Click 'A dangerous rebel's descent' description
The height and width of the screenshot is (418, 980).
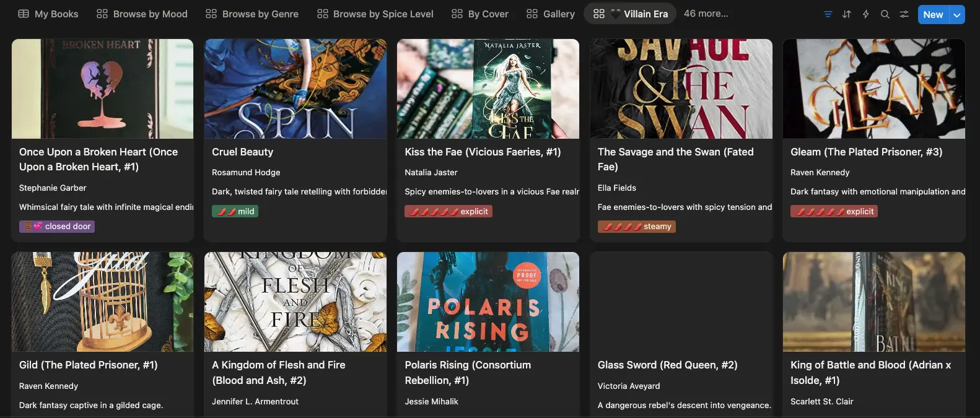685,405
